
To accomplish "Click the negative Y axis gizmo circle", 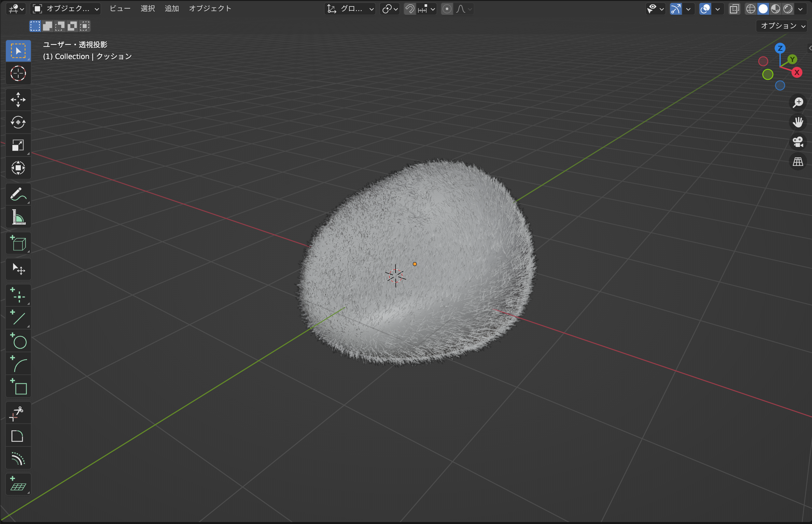I will click(767, 74).
